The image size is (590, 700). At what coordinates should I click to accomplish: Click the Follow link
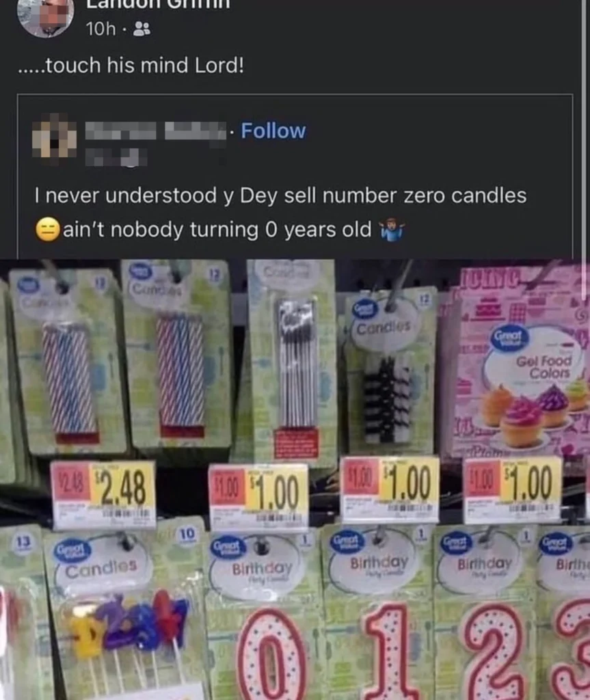273,131
